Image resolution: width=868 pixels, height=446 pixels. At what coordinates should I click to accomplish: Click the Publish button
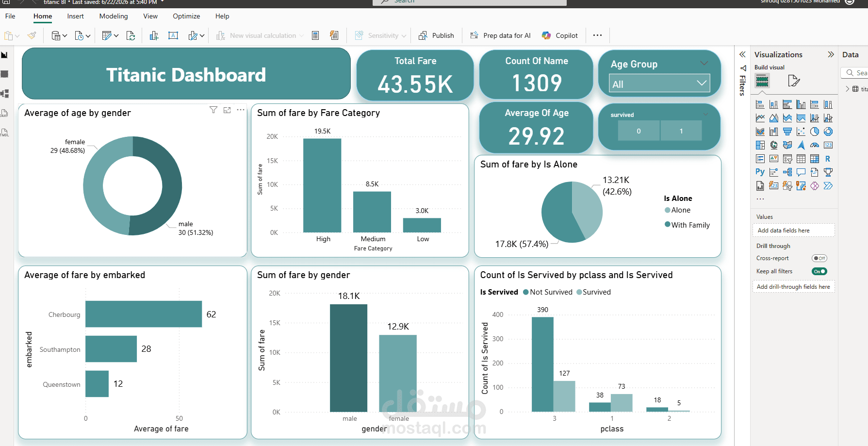[436, 35]
